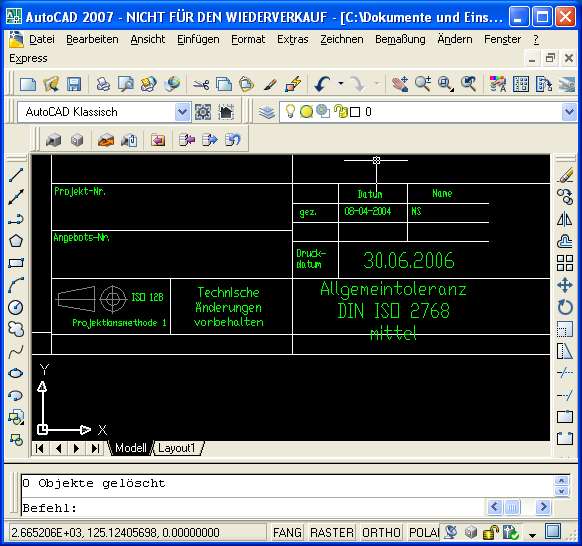The image size is (582, 546).
Task: Open the Zeichnen menu
Action: click(x=341, y=39)
